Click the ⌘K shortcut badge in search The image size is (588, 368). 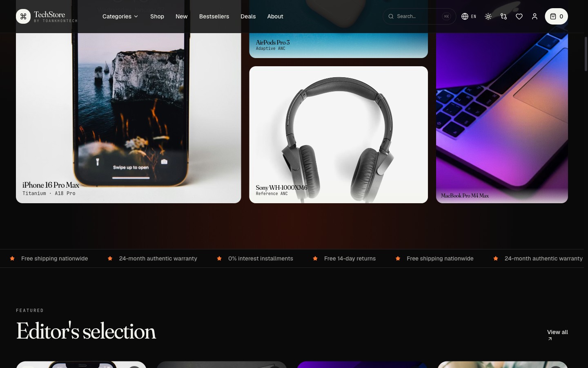(446, 16)
